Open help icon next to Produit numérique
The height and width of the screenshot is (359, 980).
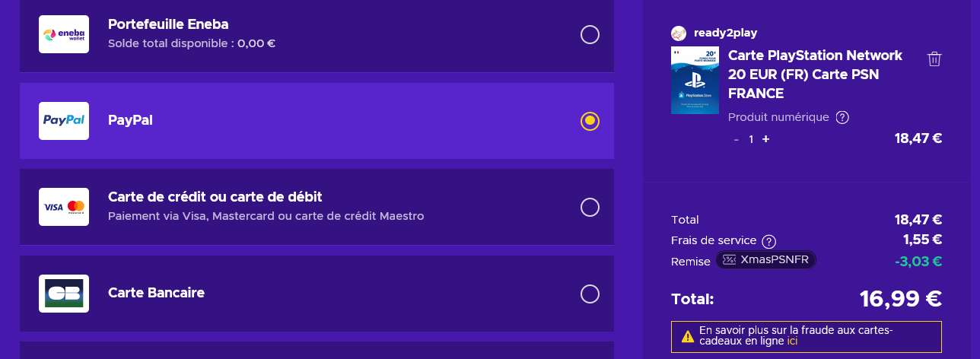coord(842,117)
